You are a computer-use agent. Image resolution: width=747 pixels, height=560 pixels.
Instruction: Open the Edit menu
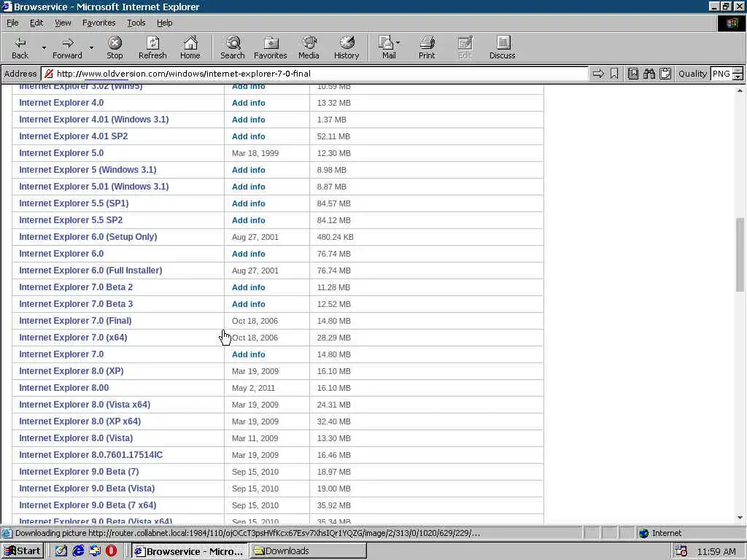pyautogui.click(x=36, y=23)
